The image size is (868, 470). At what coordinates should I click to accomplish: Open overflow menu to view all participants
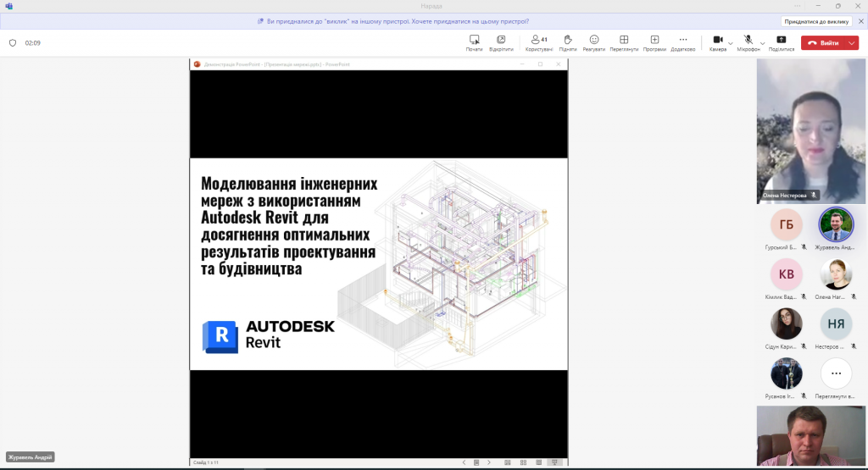tap(836, 373)
